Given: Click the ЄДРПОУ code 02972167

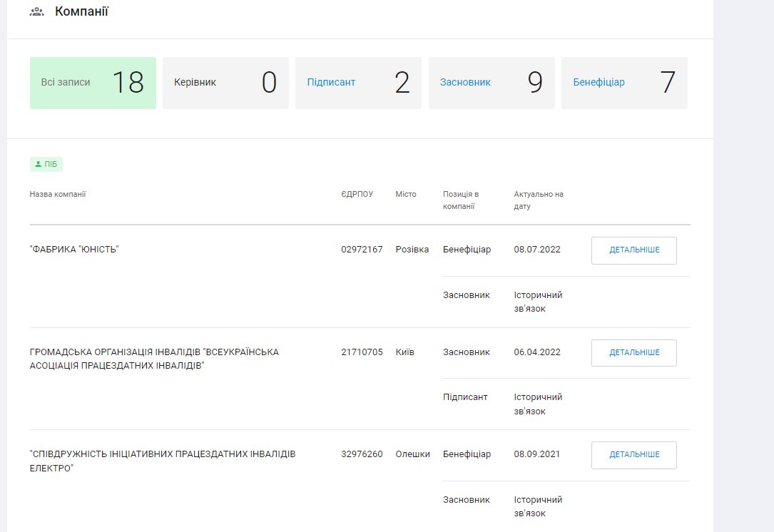Looking at the screenshot, I should [x=362, y=250].
